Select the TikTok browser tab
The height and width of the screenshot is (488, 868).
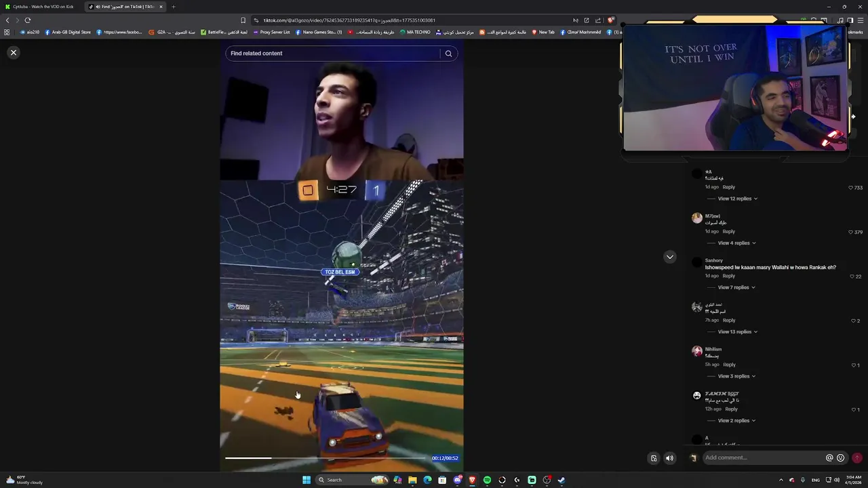[125, 7]
